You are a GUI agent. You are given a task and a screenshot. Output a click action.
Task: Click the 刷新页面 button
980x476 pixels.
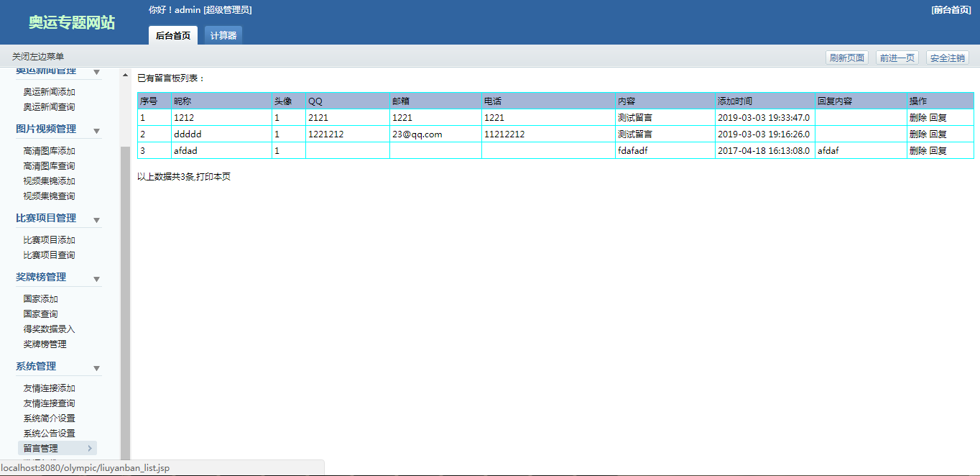[847, 58]
